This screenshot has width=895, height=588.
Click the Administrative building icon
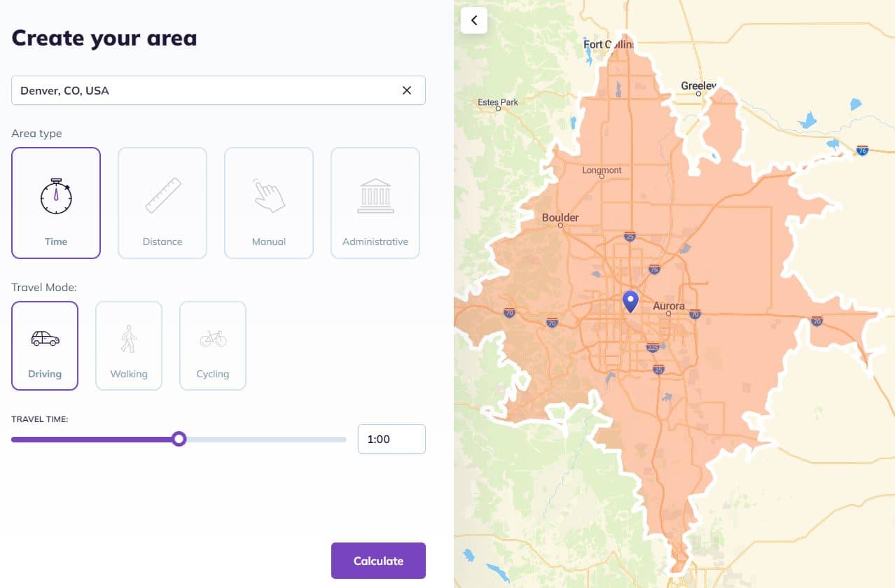[375, 196]
